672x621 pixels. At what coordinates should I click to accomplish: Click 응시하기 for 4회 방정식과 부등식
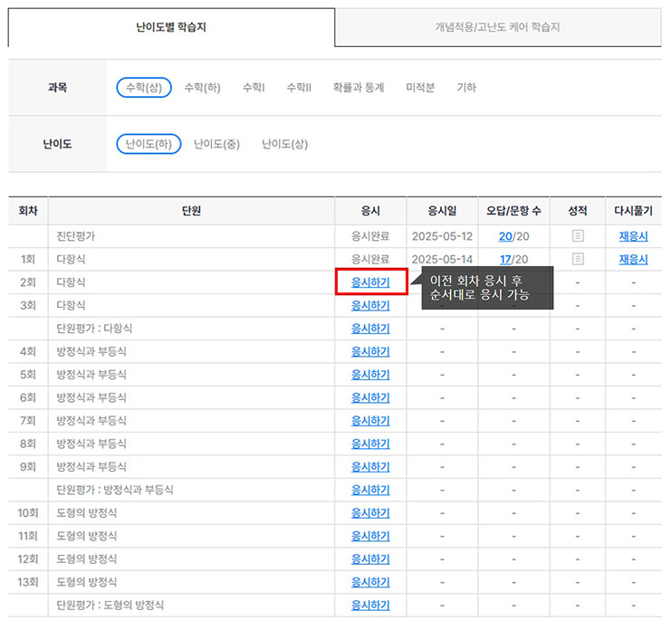click(x=370, y=351)
